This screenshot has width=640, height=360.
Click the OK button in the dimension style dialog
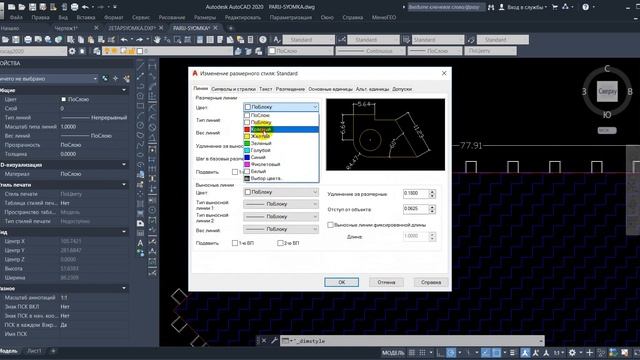coord(341,282)
